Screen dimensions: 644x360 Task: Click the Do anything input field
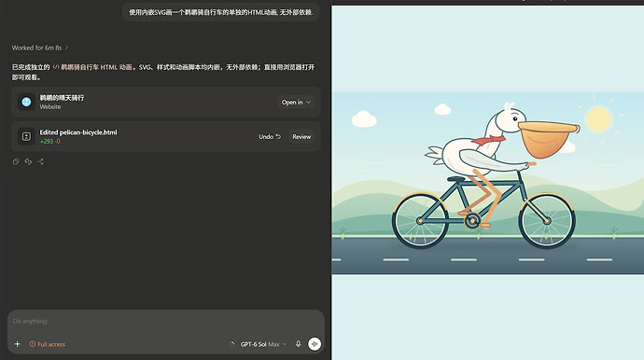[x=166, y=322]
